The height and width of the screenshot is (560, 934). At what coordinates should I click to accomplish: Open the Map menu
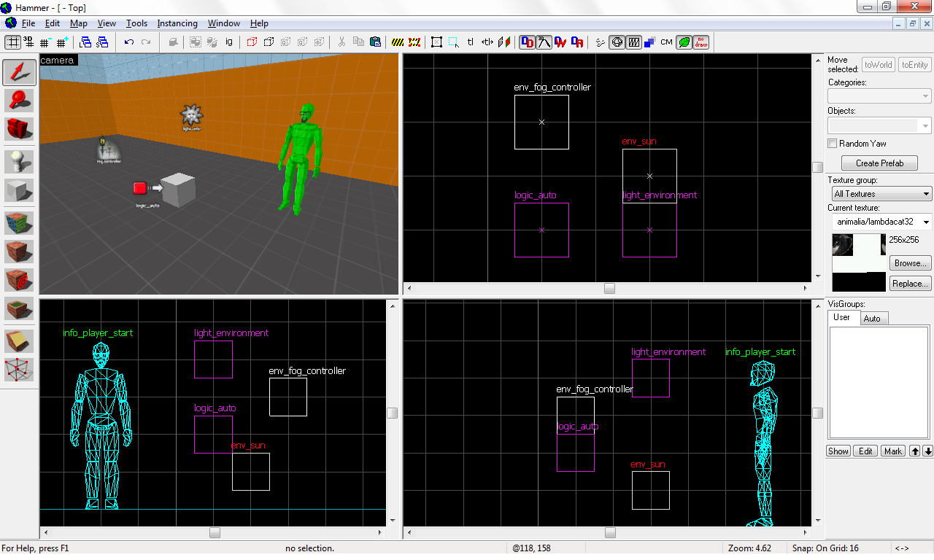(78, 23)
